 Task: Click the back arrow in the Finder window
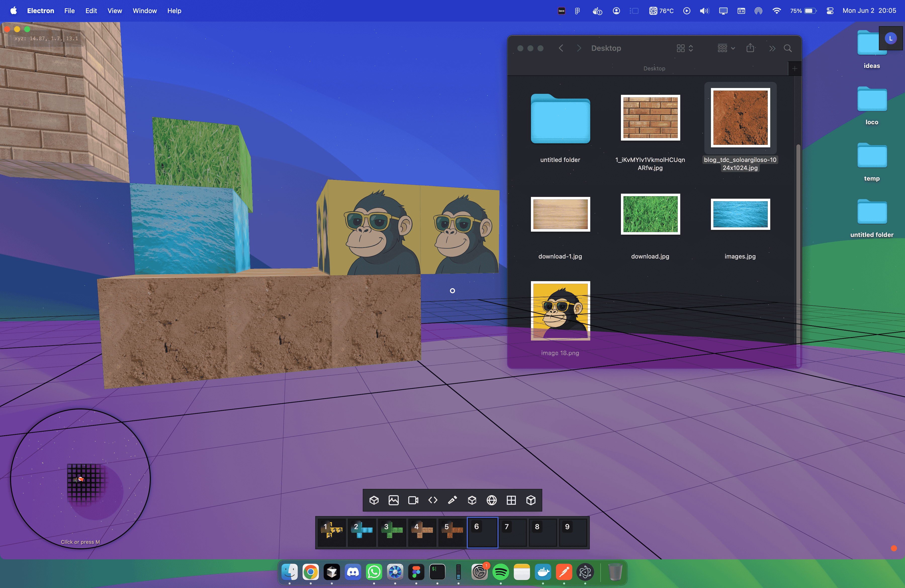click(561, 48)
